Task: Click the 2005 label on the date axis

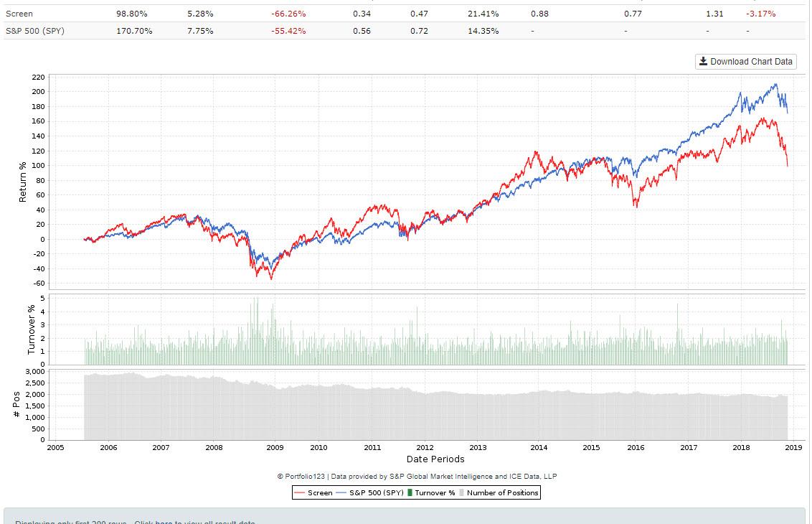Action: tap(55, 447)
